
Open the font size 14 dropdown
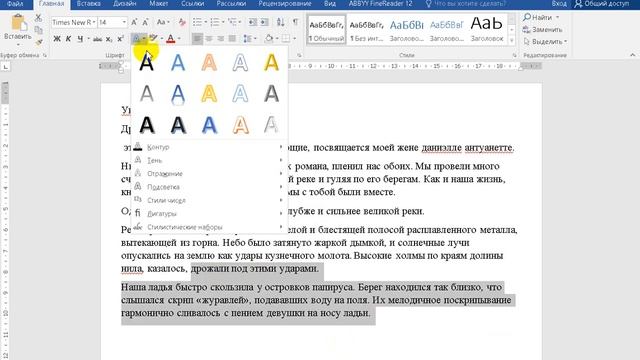[124, 22]
